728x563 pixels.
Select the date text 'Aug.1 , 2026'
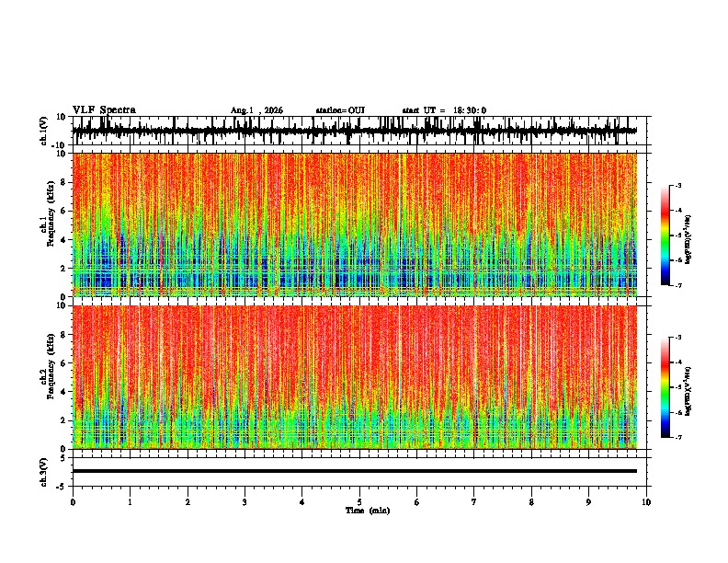click(256, 110)
